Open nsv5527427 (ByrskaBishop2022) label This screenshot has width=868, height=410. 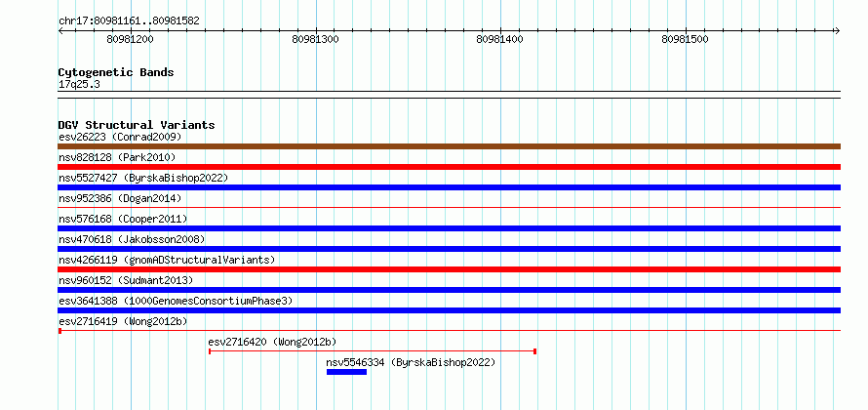143,178
